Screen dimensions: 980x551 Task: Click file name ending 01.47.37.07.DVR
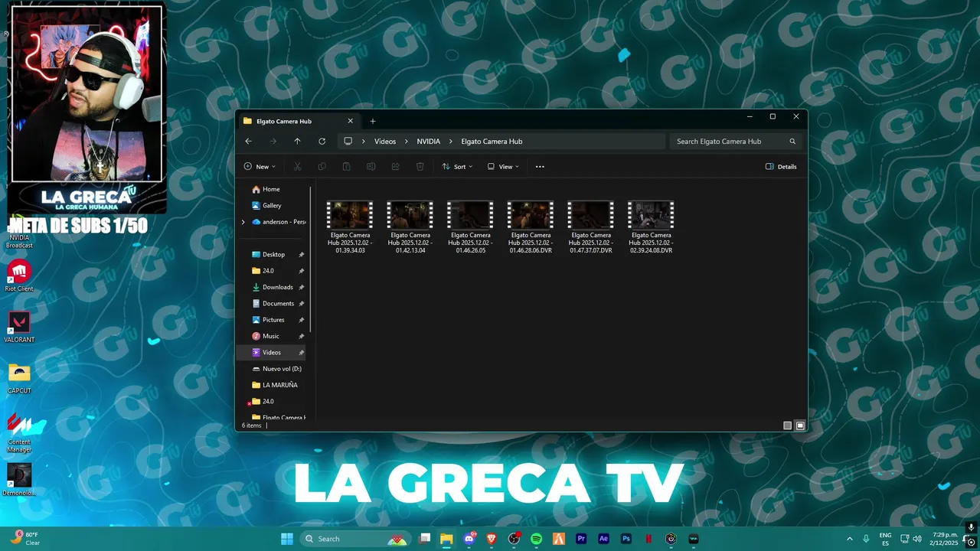[x=591, y=243]
